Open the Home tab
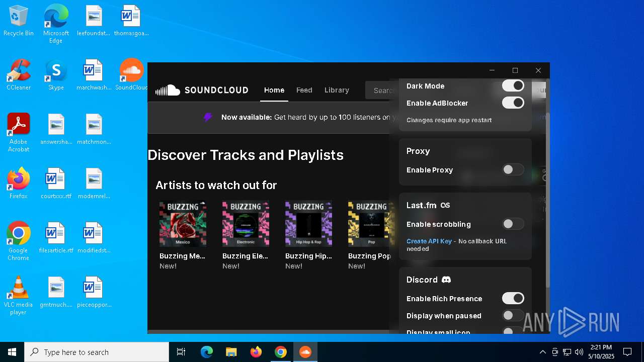The width and height of the screenshot is (644, 362). pyautogui.click(x=274, y=90)
